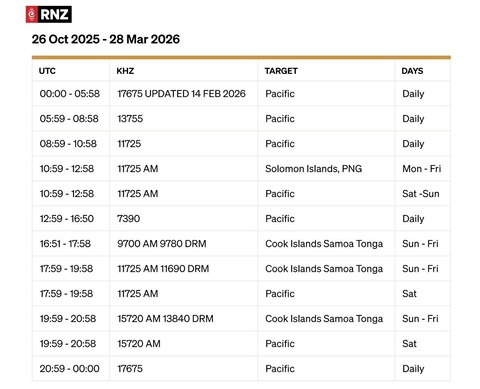Viewport: 480px width, 389px height.
Task: Click the RNZ logo
Action: pos(49,14)
